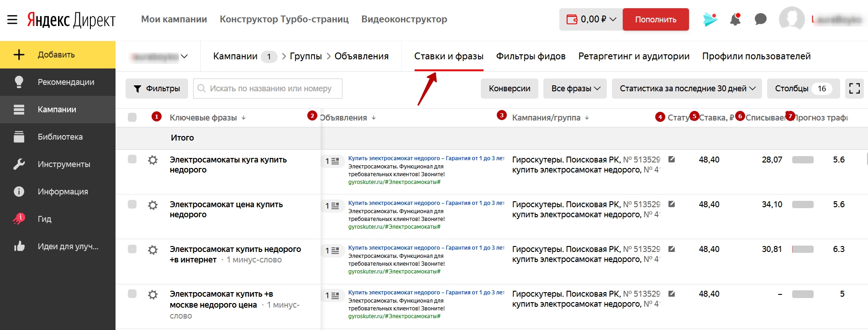Open the Фильтры button
Viewport: 868px width, 330px height.
pyautogui.click(x=157, y=89)
